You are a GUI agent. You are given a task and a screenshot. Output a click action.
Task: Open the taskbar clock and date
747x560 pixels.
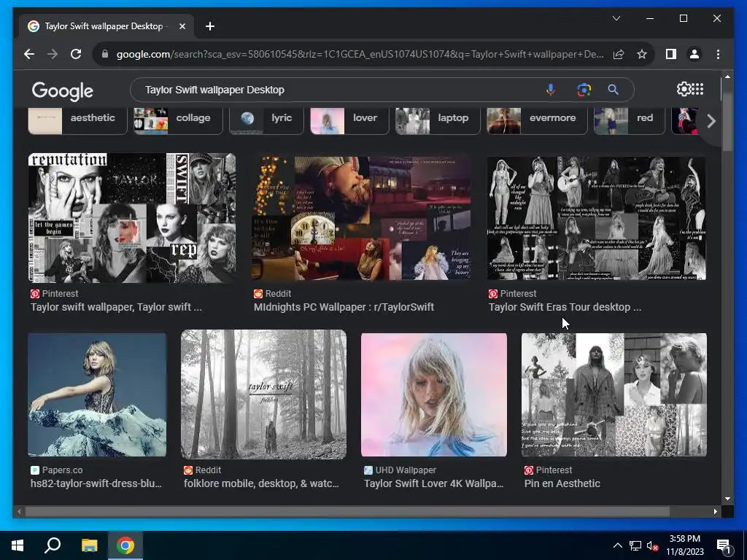[x=684, y=545]
